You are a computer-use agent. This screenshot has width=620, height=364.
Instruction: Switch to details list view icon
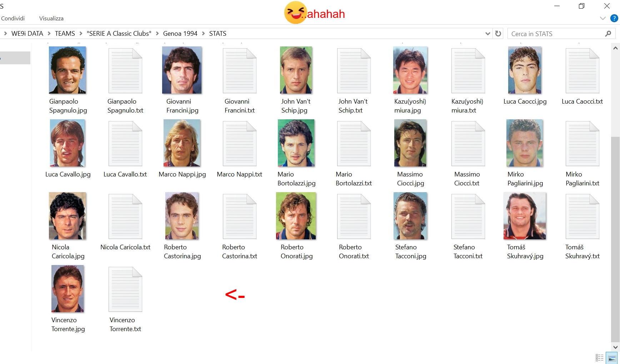pyautogui.click(x=600, y=358)
